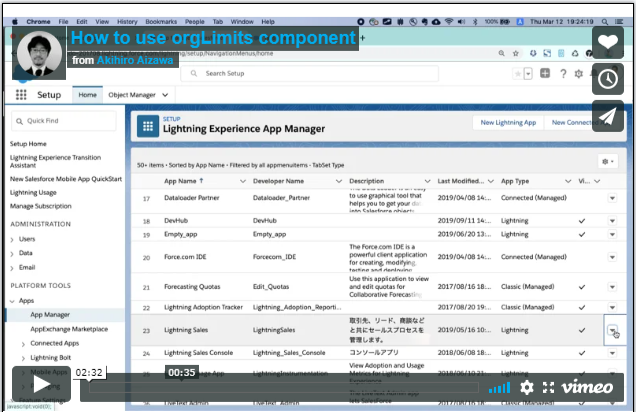Bookmark page with address bar star
This screenshot has width=636, height=412.
point(516,53)
